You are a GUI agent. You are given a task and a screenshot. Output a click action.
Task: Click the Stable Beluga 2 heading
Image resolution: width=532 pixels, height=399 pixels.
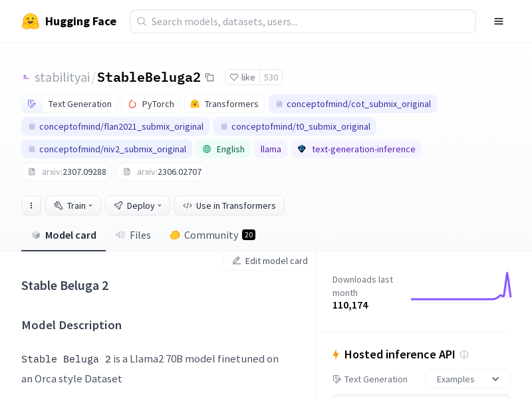[65, 286]
